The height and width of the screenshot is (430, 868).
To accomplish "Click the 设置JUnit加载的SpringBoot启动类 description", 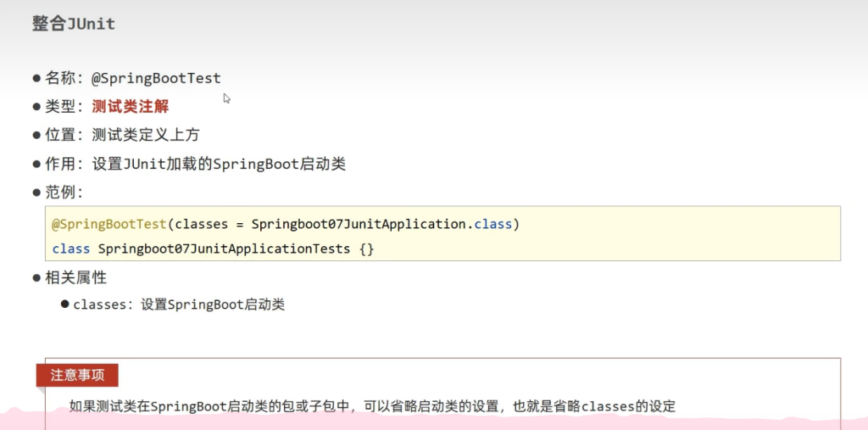I will (219, 165).
